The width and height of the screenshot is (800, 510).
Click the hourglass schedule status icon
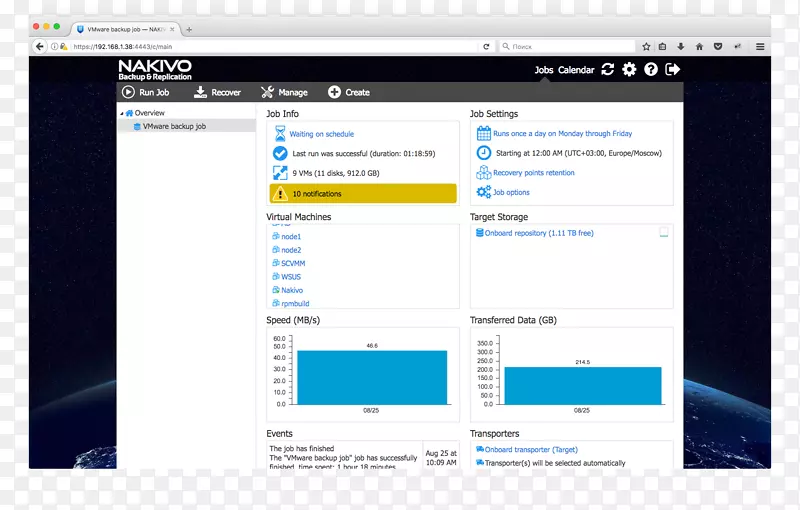point(280,134)
